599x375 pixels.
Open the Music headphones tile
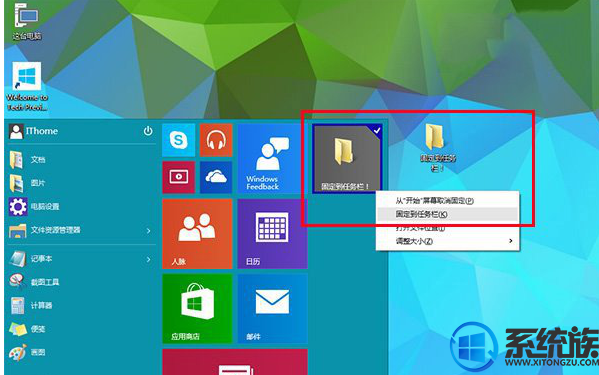(216, 140)
